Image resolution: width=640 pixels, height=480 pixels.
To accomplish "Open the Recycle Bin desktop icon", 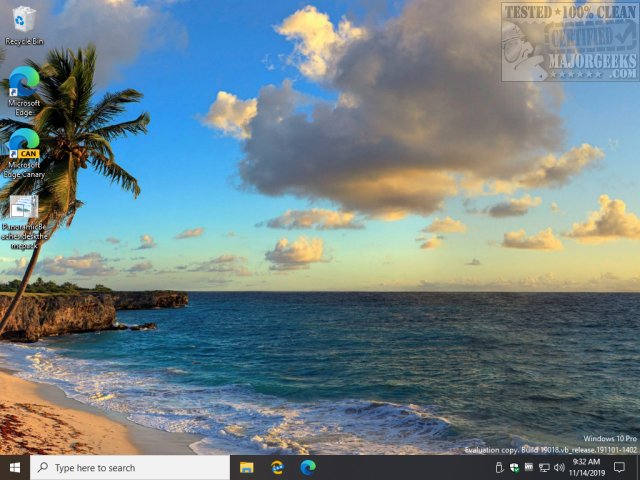I will pyautogui.click(x=24, y=25).
